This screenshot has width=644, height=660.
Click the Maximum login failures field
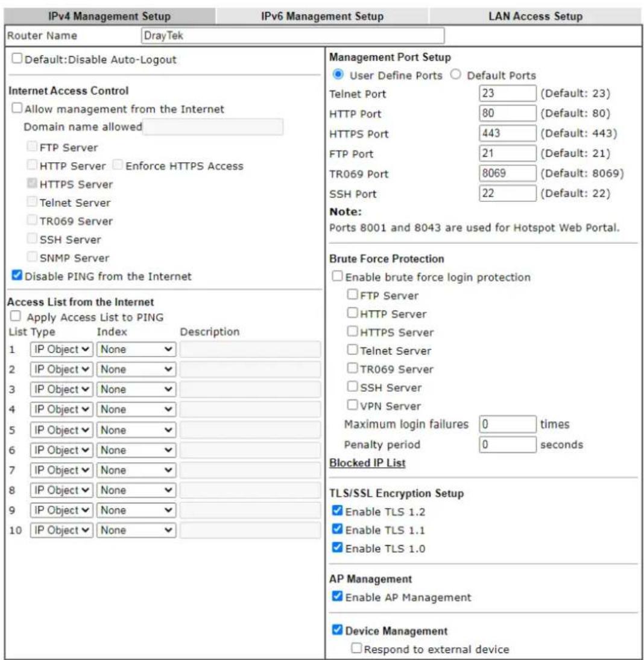pos(508,424)
